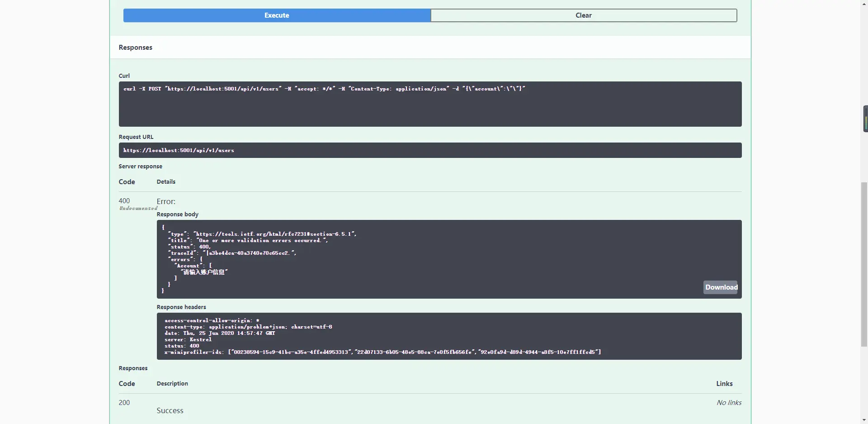Click the 200 response code
The width and height of the screenshot is (868, 424).
pos(124,403)
